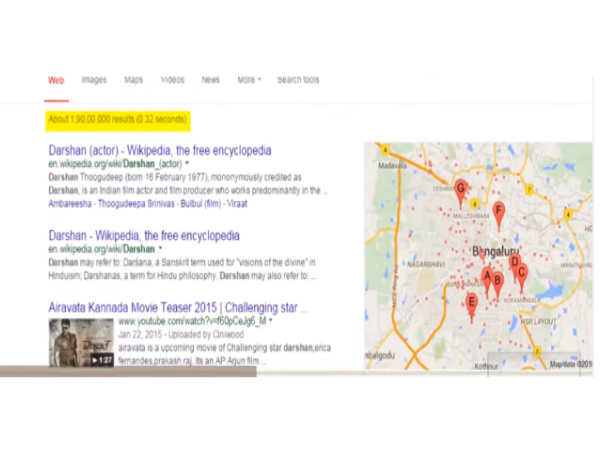Select map pin C
Image resolution: width=600 pixels, height=450 pixels.
click(x=522, y=276)
